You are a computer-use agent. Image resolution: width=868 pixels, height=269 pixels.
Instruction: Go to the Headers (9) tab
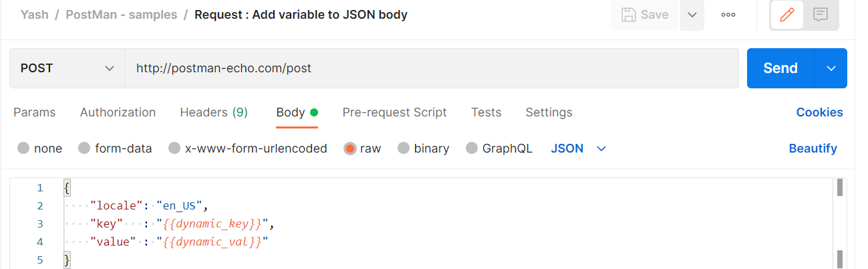[214, 112]
